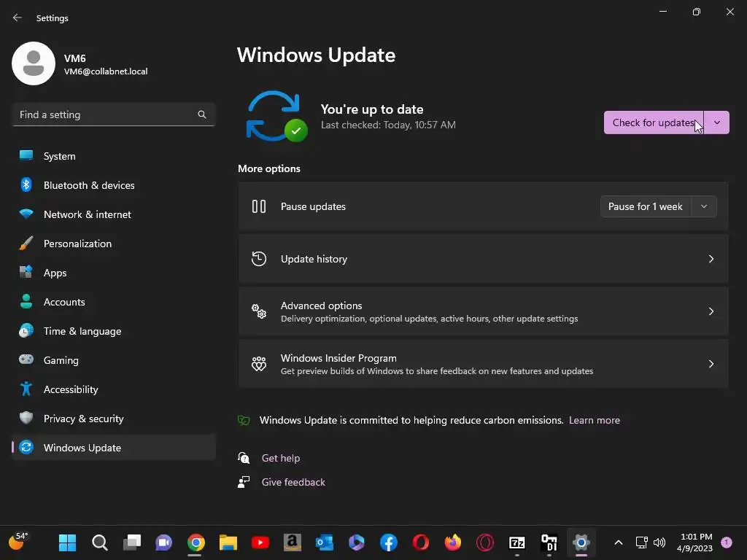
Task: Open 7-Zip from the taskbar
Action: (517, 542)
